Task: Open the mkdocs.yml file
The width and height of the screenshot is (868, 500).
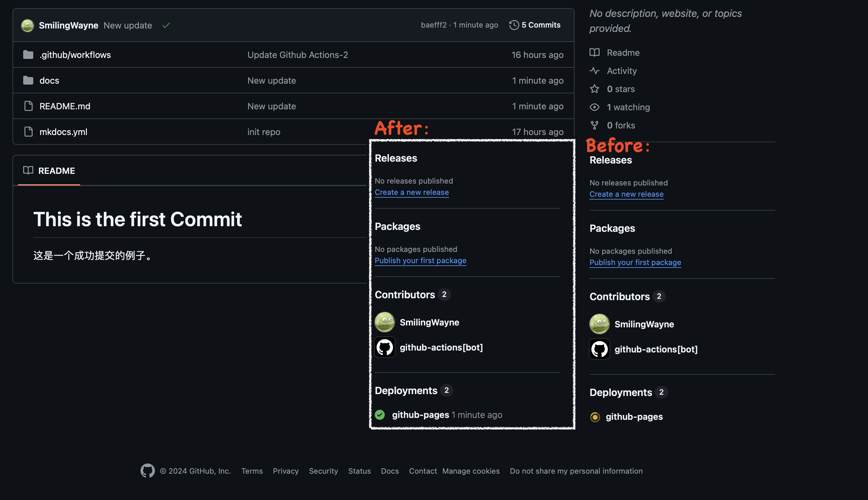Action: pyautogui.click(x=63, y=132)
